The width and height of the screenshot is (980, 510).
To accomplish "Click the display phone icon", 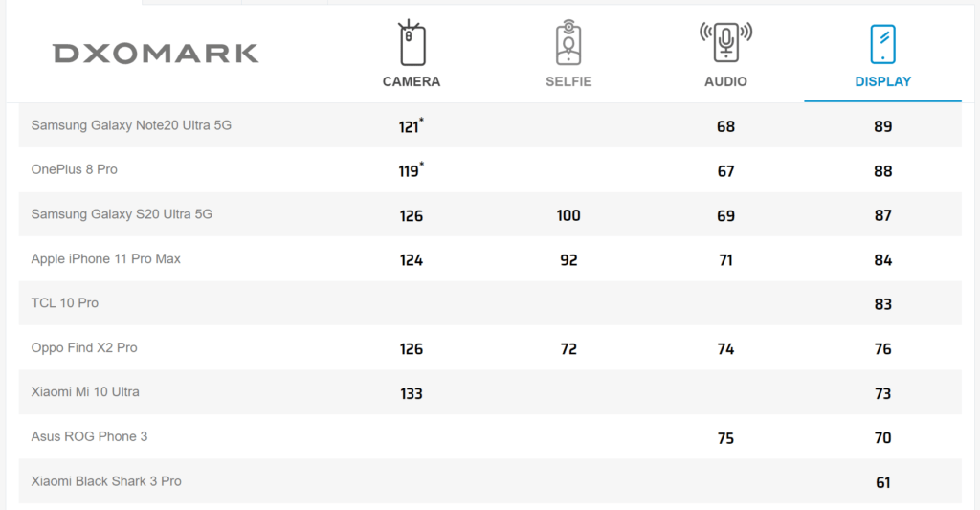I will [882, 44].
